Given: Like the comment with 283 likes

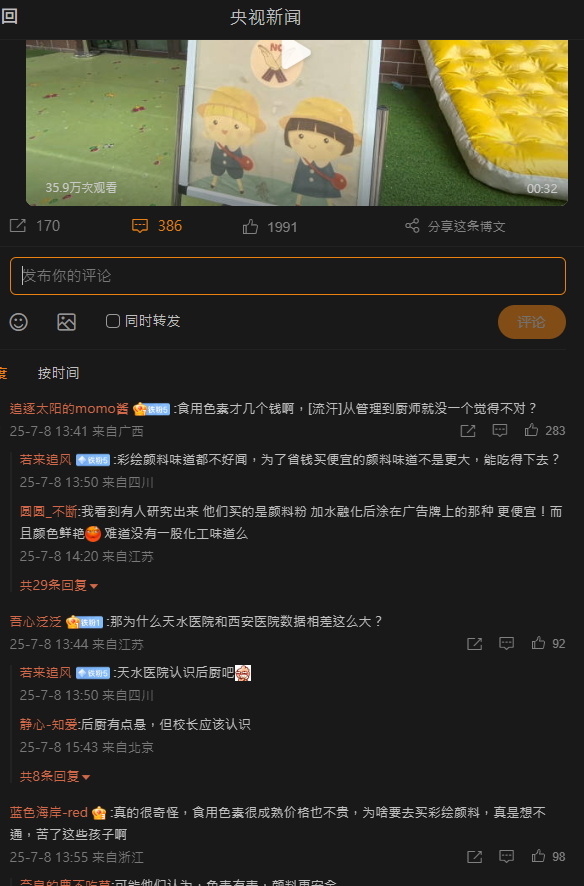Looking at the screenshot, I should coord(531,431).
